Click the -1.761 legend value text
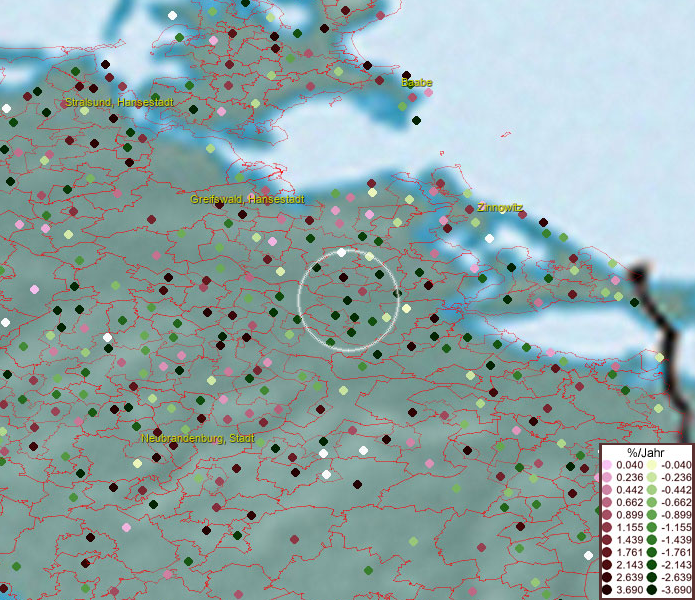The image size is (695, 600). pos(676,553)
